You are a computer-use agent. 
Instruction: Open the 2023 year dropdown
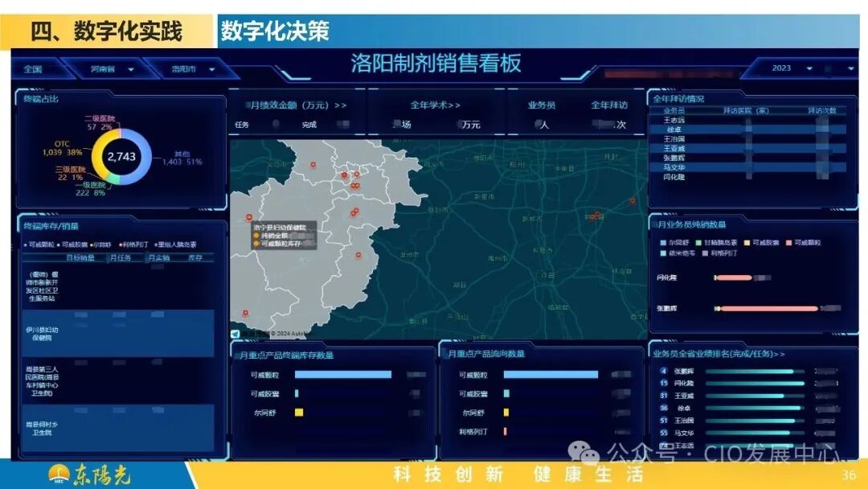point(792,68)
